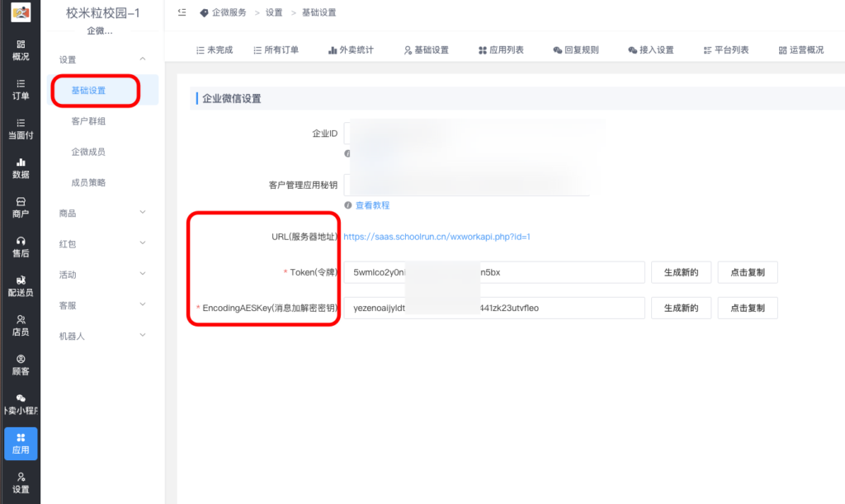845x504 pixels.
Task: Open the 查看教程 tutorial link
Action: 372,205
